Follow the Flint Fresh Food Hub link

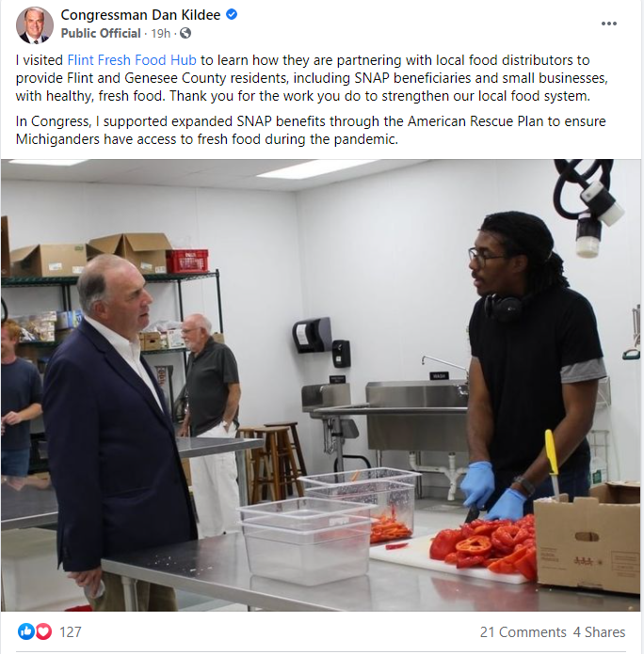132,60
